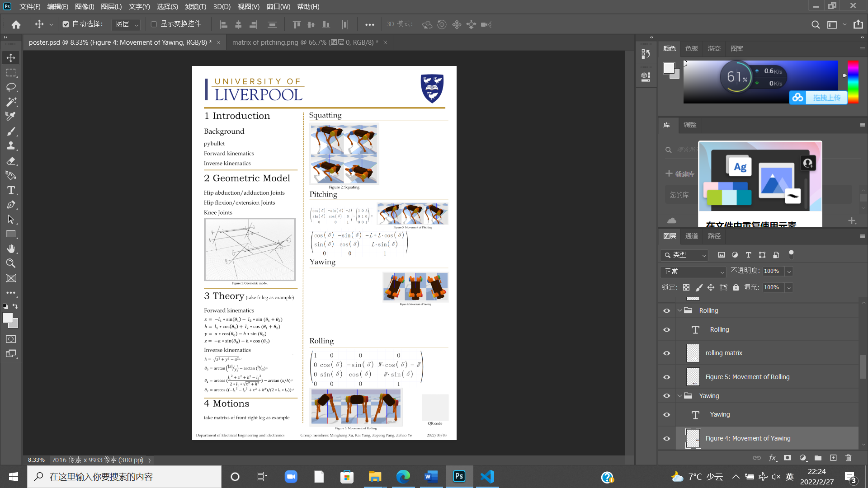Image resolution: width=868 pixels, height=488 pixels.
Task: Open the opacity 不透明度 dropdown arrow
Action: click(x=789, y=272)
